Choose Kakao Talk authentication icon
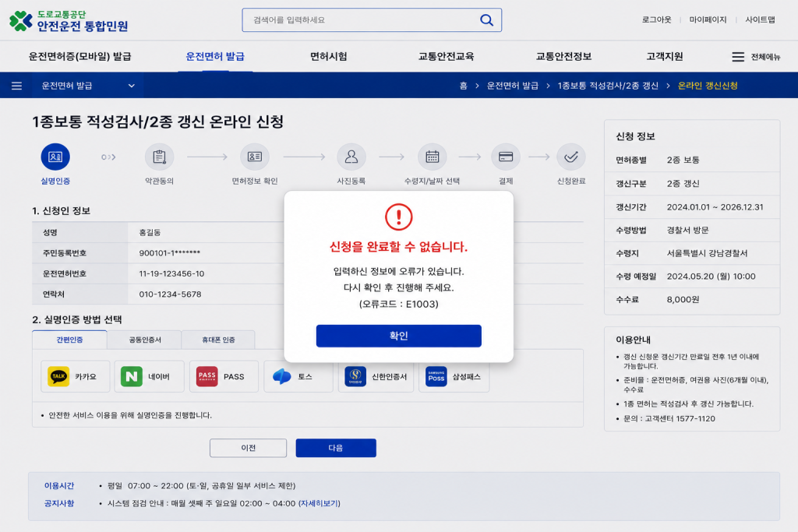This screenshot has height=532, width=798. coord(58,376)
